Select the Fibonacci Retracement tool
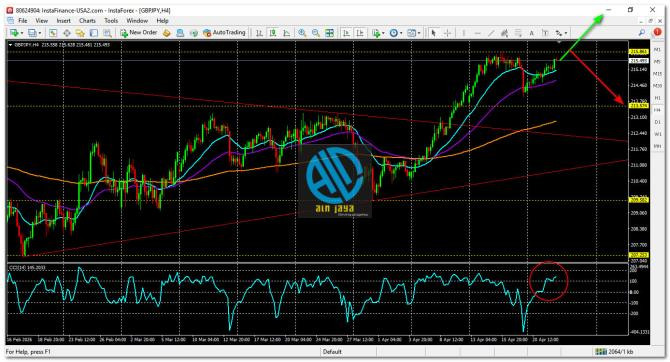The width and height of the screenshot is (670, 362). pos(518,33)
